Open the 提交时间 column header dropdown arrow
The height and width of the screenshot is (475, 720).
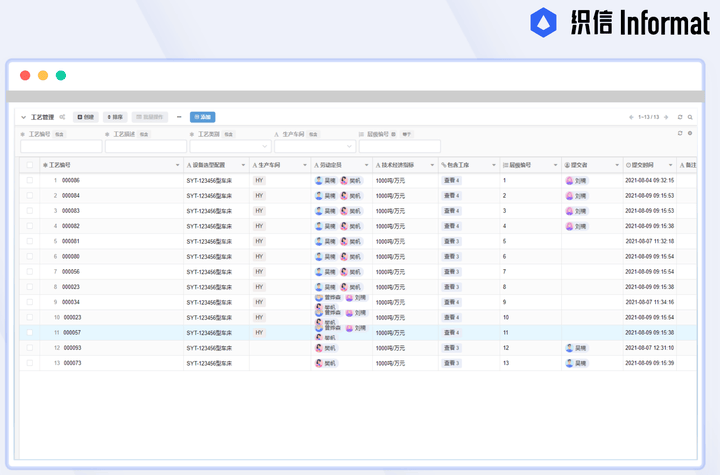point(670,165)
